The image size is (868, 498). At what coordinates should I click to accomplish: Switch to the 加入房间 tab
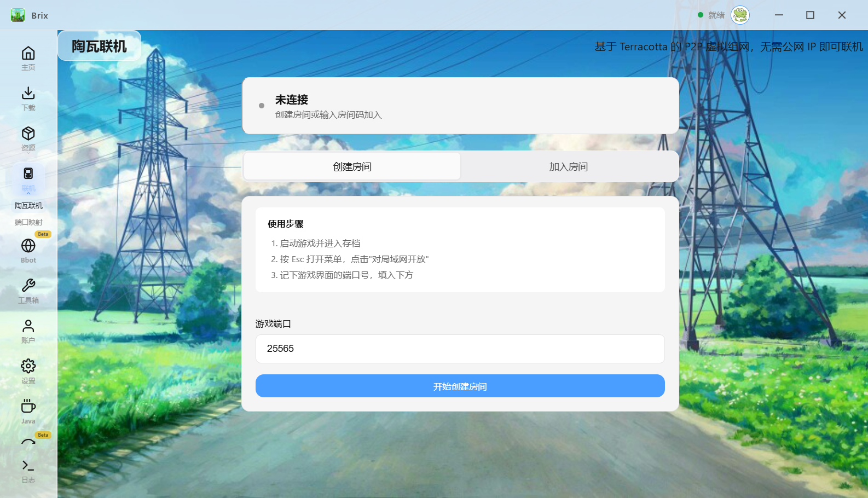coord(569,166)
